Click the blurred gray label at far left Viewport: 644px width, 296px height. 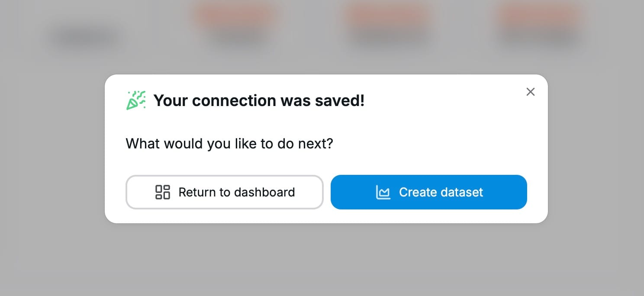(85, 38)
